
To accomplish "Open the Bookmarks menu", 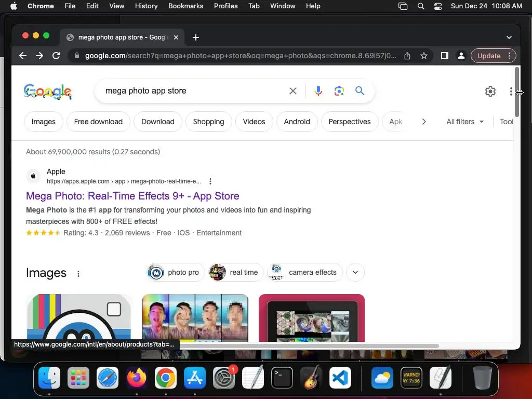I will (x=185, y=6).
